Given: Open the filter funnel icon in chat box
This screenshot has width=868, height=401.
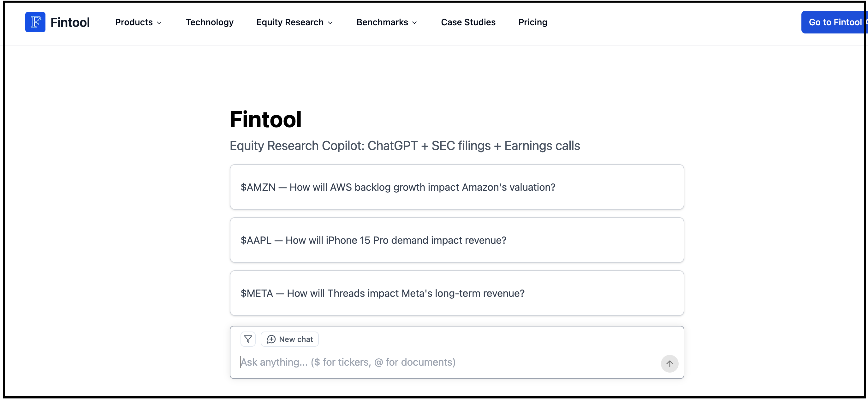Looking at the screenshot, I should pyautogui.click(x=248, y=339).
